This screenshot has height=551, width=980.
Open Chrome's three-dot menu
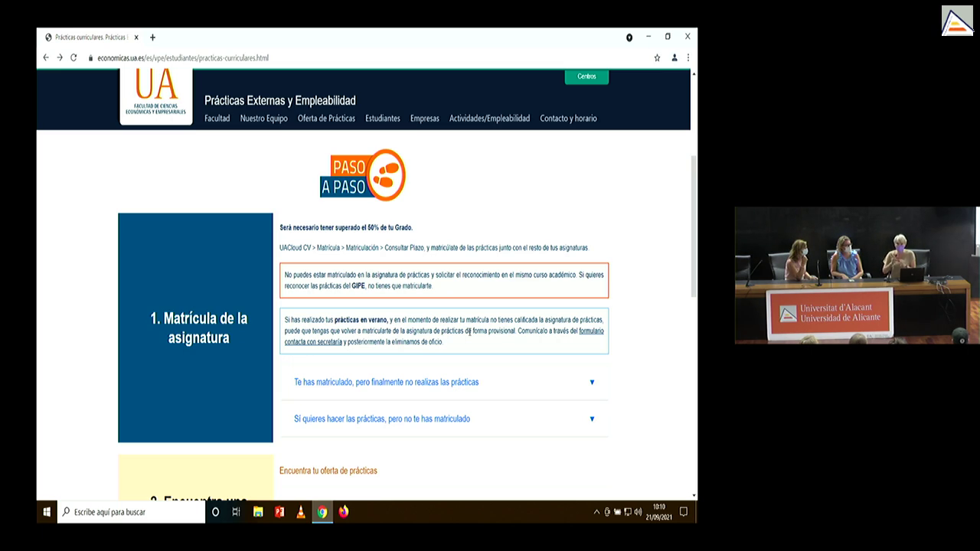pyautogui.click(x=688, y=57)
